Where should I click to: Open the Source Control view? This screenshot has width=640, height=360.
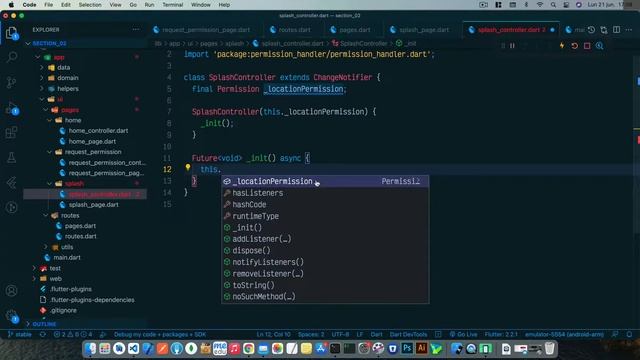click(x=11, y=82)
